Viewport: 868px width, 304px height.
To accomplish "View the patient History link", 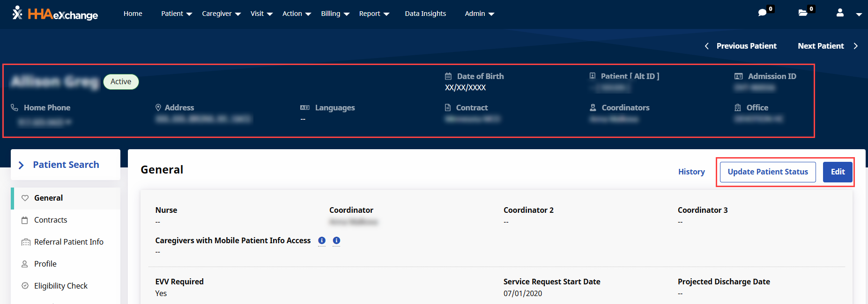I will (x=691, y=172).
